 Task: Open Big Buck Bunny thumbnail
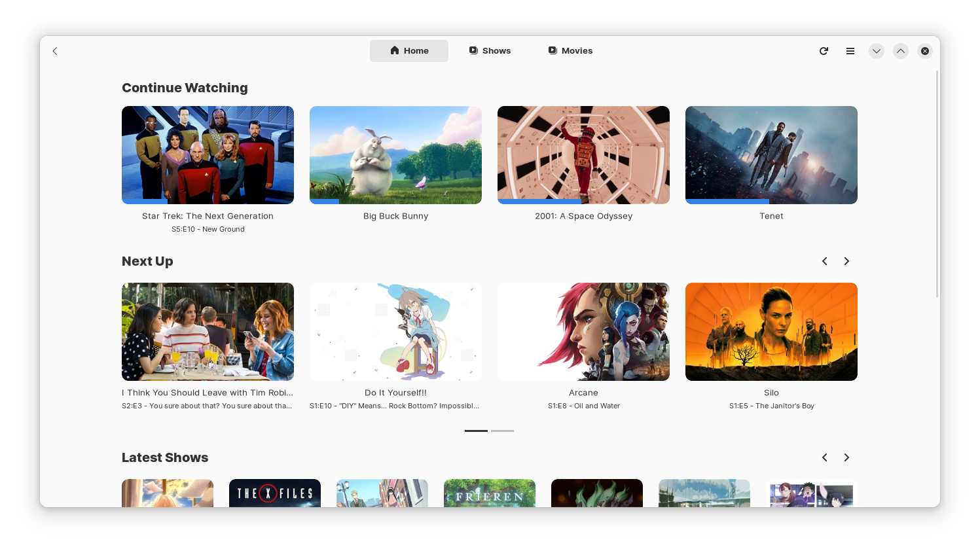(x=395, y=155)
